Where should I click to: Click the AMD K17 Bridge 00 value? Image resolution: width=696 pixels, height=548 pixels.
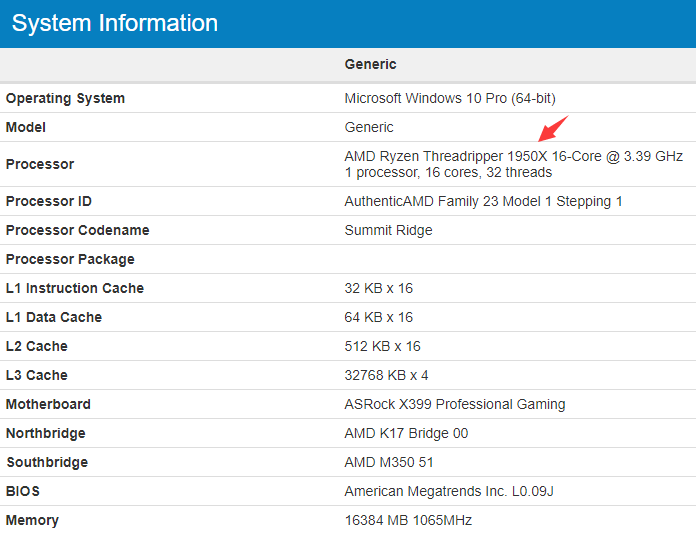point(406,433)
